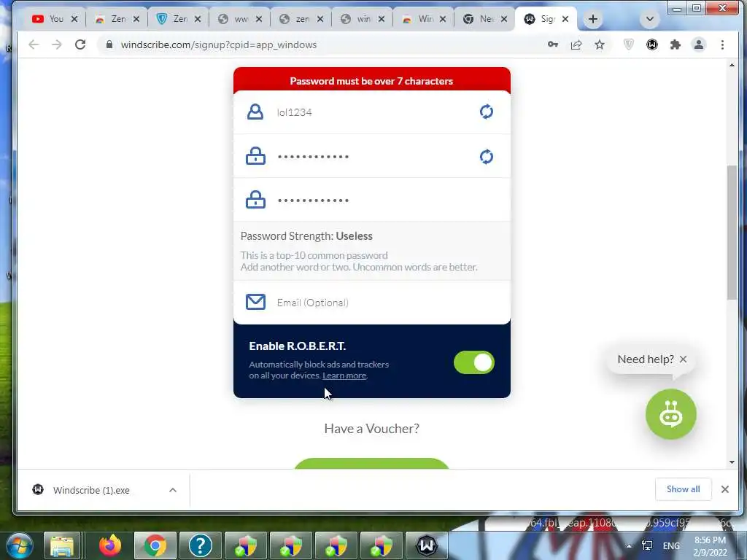The width and height of the screenshot is (747, 560).
Task: Focus the first password field
Action: tap(371, 156)
